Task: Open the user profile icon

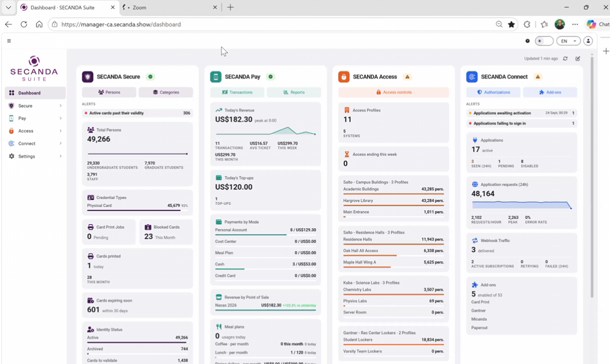Action: click(588, 41)
